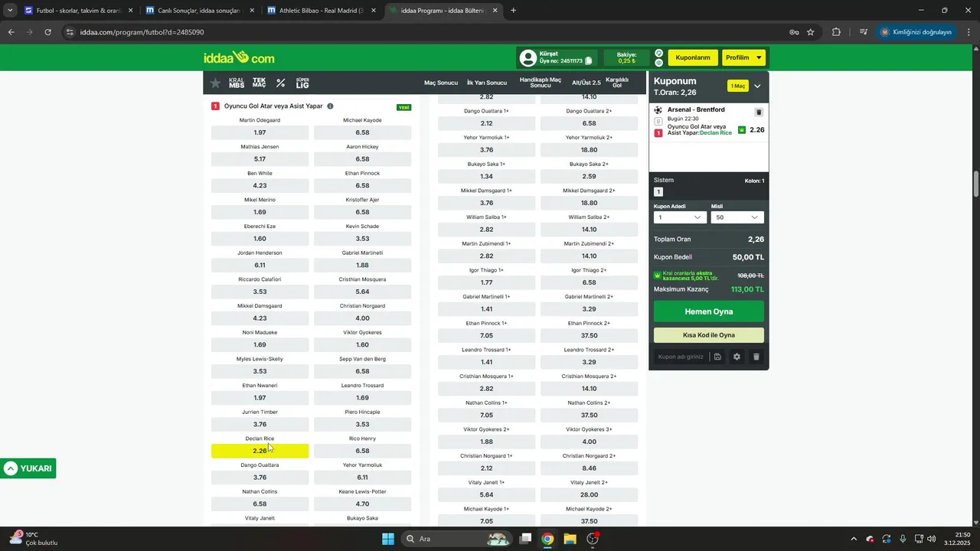Select the Tek Maç filter icon
This screenshot has width=980, height=551.
260,83
